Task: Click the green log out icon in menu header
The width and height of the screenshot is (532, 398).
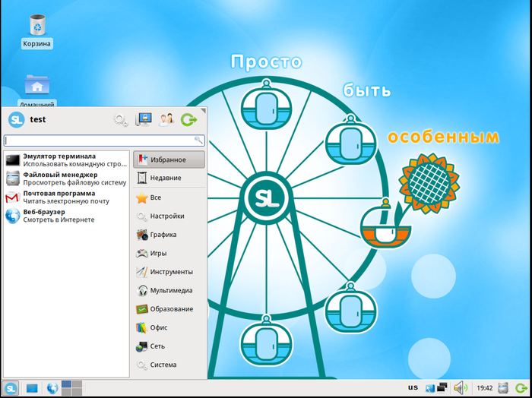Action: point(189,119)
